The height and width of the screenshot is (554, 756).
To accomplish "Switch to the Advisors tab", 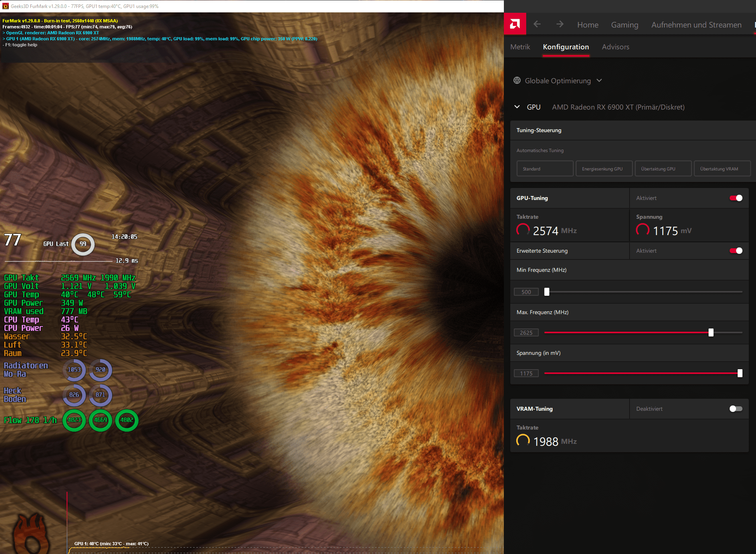I will coord(616,47).
